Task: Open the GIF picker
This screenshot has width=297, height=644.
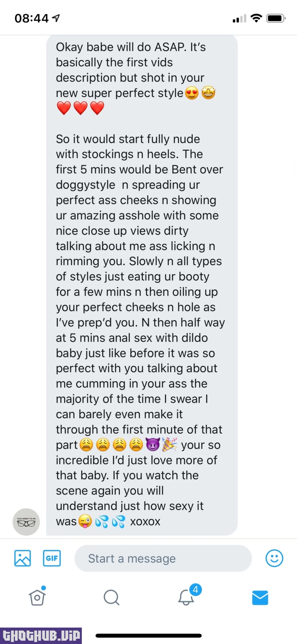Action: coord(52,558)
